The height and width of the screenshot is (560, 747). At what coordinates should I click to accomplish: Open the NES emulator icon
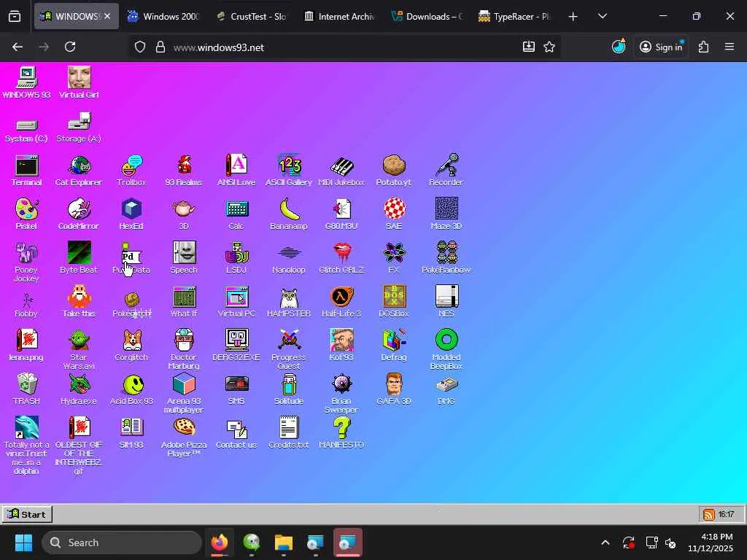click(446, 301)
